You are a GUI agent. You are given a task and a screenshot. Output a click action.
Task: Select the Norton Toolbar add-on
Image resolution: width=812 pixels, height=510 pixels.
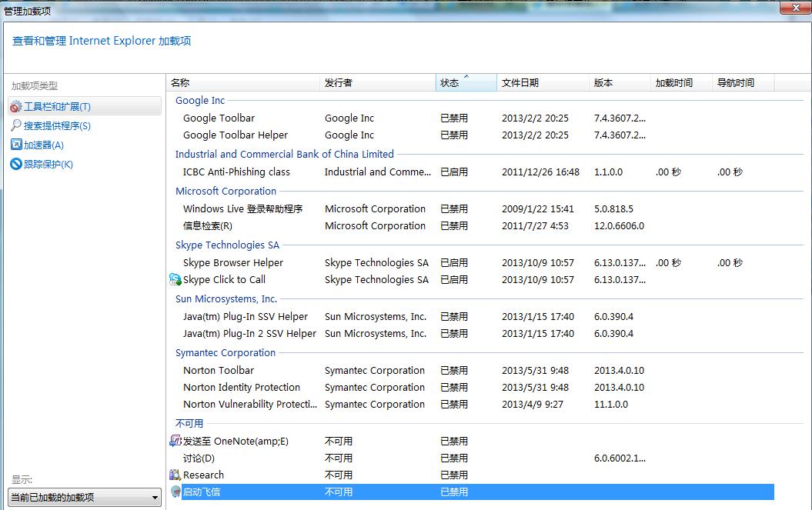tap(219, 371)
